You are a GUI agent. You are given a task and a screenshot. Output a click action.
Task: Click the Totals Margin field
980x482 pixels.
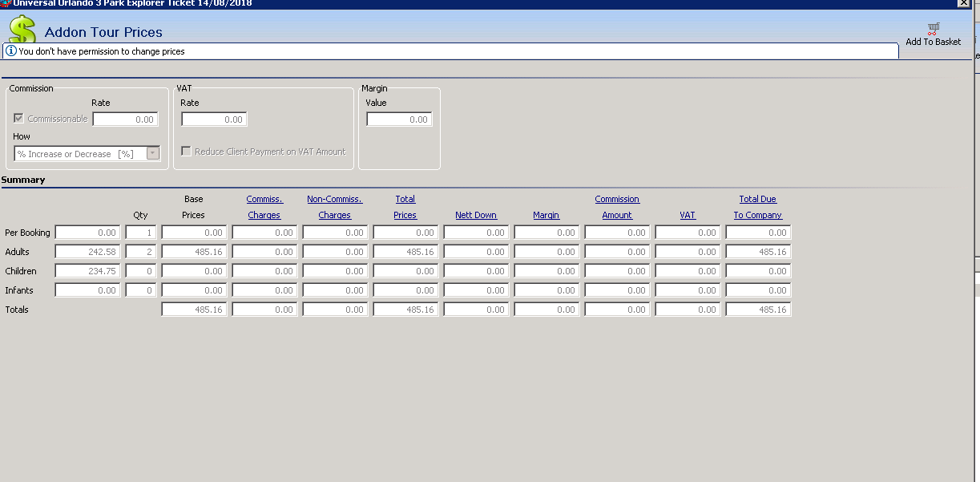[x=546, y=310]
